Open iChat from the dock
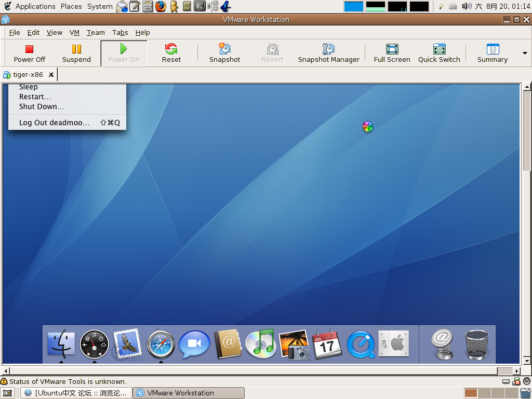Screen dimensions: 532x399 tap(194, 344)
